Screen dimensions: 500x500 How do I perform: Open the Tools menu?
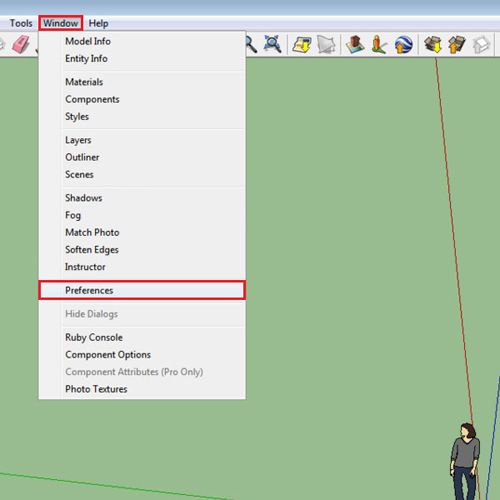[21, 23]
